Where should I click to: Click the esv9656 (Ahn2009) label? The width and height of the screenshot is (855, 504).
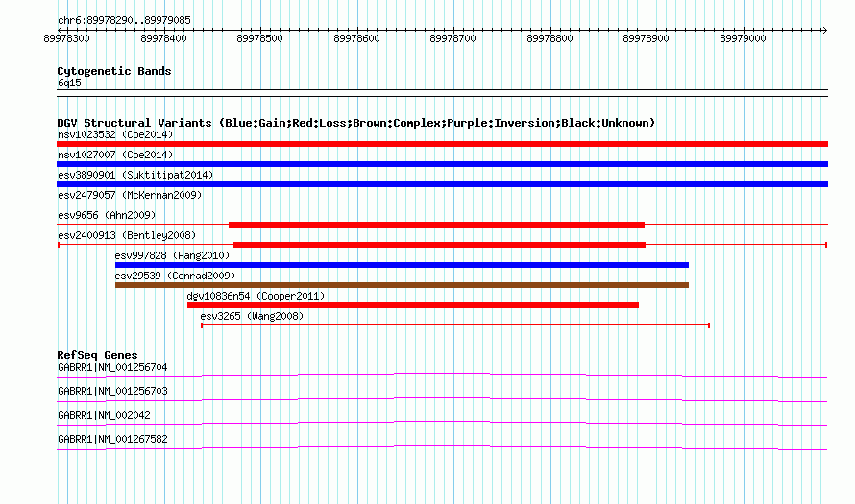pyautogui.click(x=107, y=215)
